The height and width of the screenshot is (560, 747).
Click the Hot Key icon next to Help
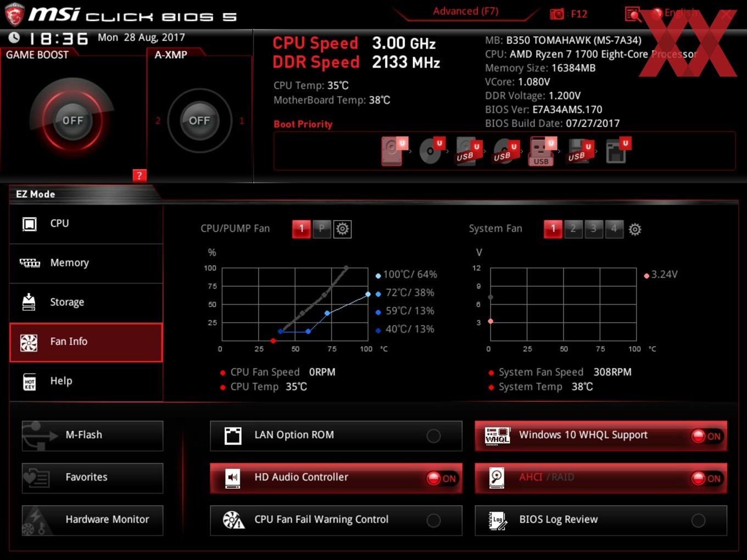point(29,381)
